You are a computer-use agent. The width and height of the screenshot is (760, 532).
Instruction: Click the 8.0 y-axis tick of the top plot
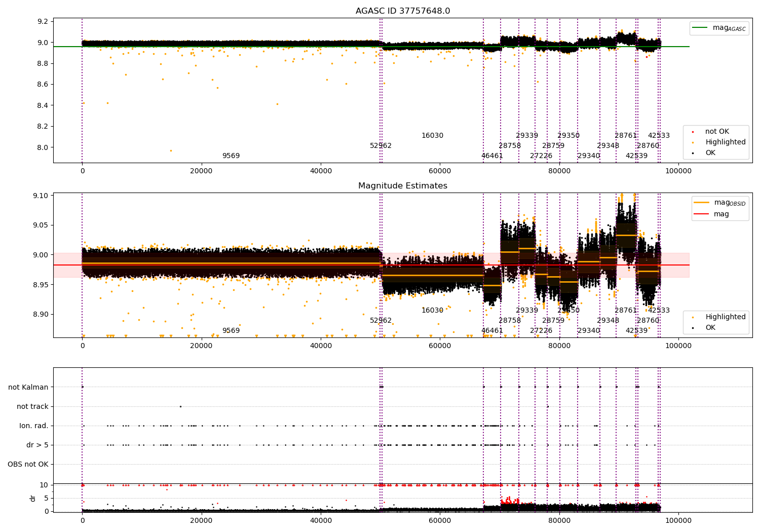(x=43, y=148)
